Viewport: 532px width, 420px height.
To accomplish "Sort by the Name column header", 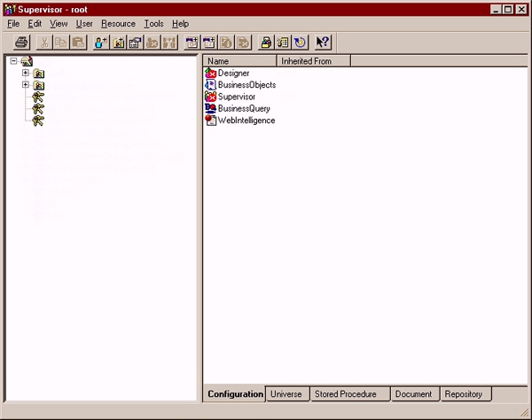I will click(x=239, y=61).
